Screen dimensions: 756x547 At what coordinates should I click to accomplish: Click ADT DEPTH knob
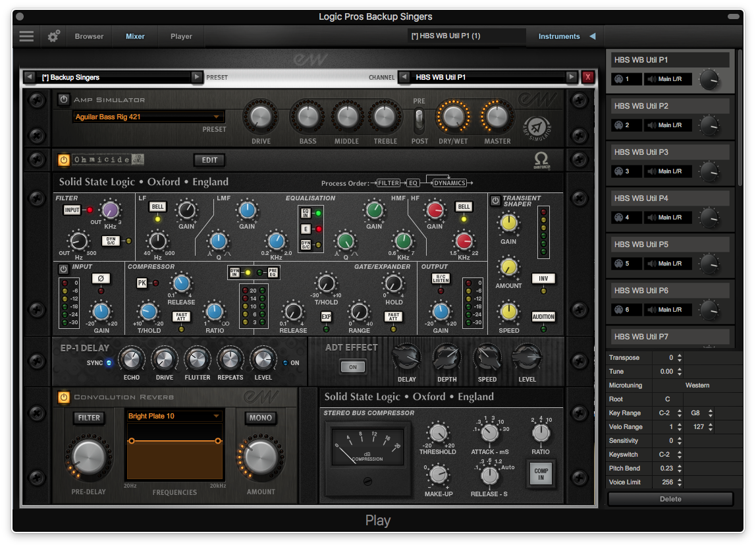(447, 358)
